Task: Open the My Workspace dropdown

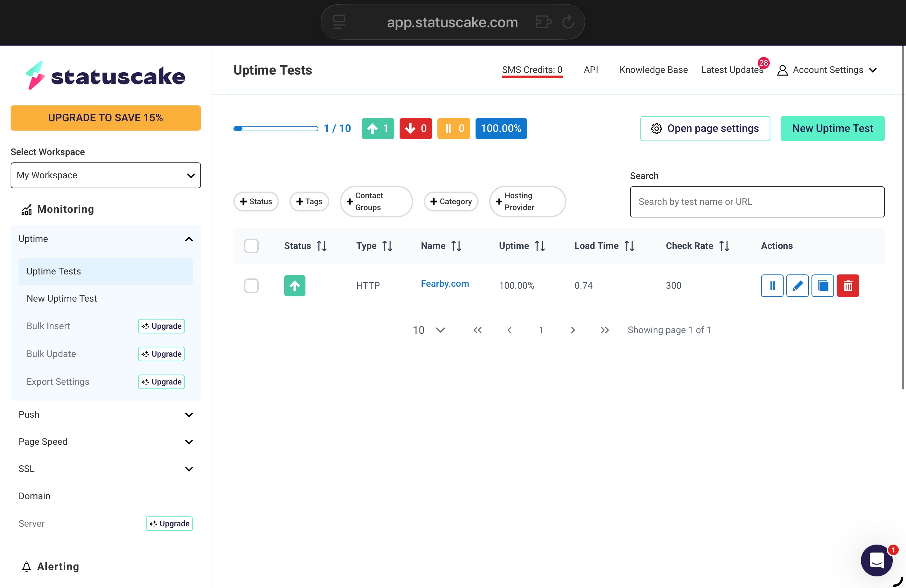Action: click(105, 175)
